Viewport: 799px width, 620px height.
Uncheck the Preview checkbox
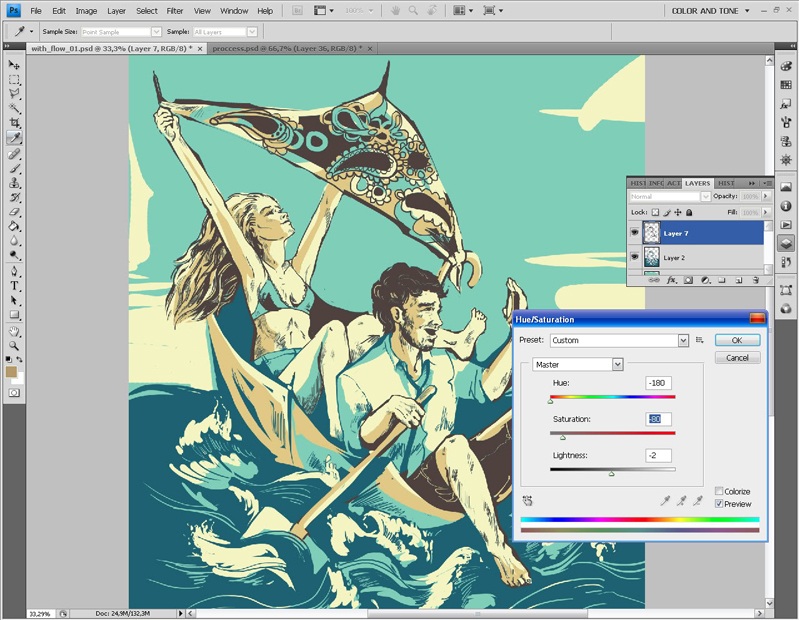click(x=719, y=504)
